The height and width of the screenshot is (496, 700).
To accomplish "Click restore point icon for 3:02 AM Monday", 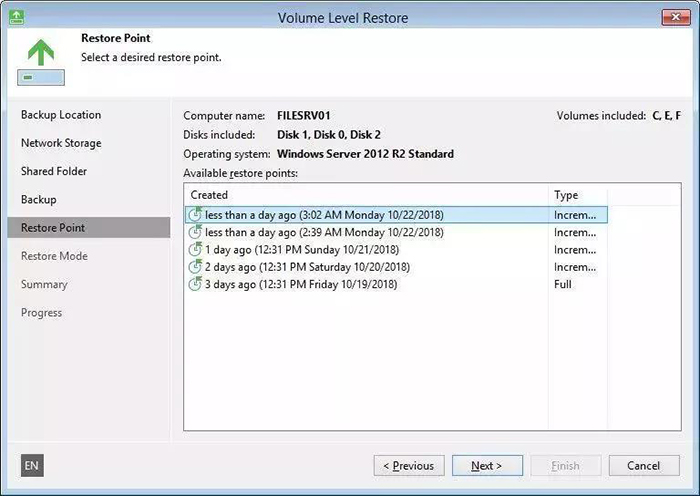I will tap(195, 214).
